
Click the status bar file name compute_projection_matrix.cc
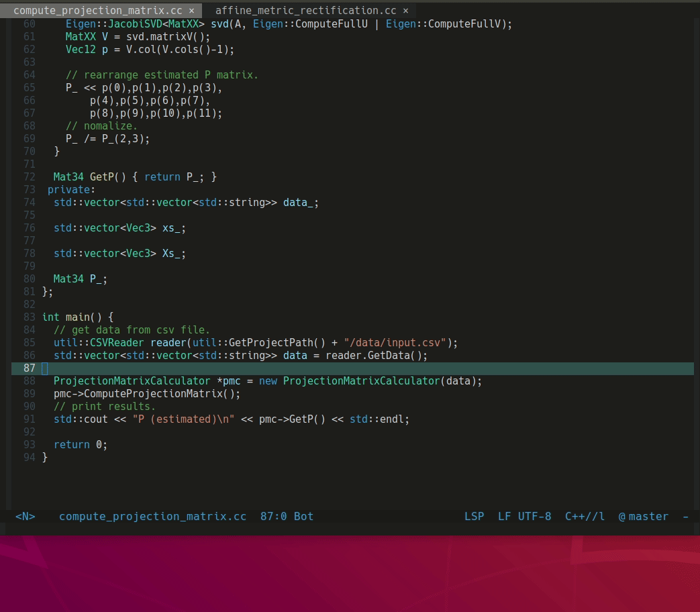[x=152, y=517]
